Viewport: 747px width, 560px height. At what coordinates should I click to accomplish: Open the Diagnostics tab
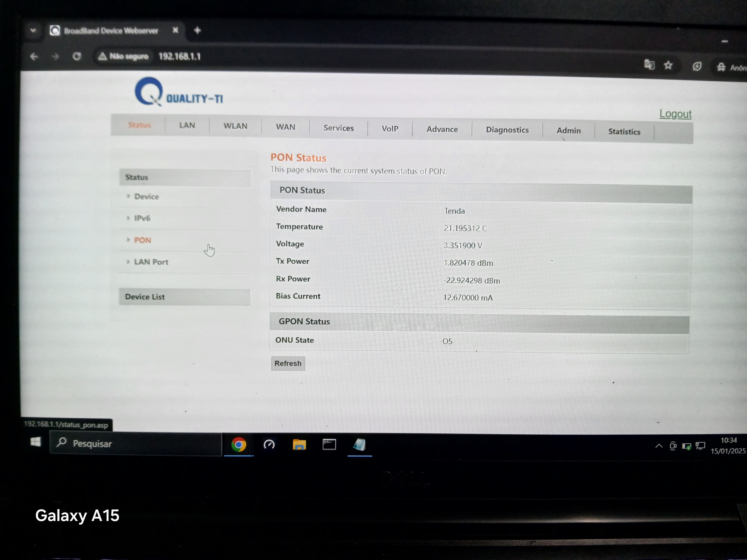click(507, 130)
